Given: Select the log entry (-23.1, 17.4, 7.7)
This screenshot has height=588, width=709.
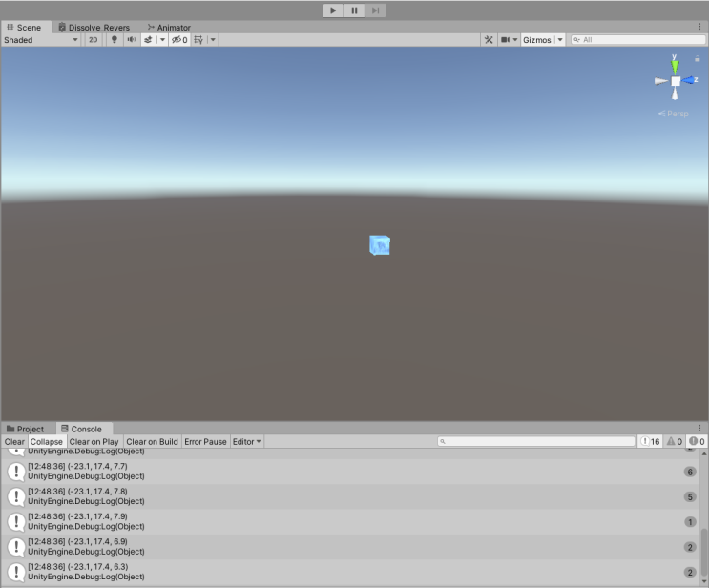Looking at the screenshot, I should (349, 472).
